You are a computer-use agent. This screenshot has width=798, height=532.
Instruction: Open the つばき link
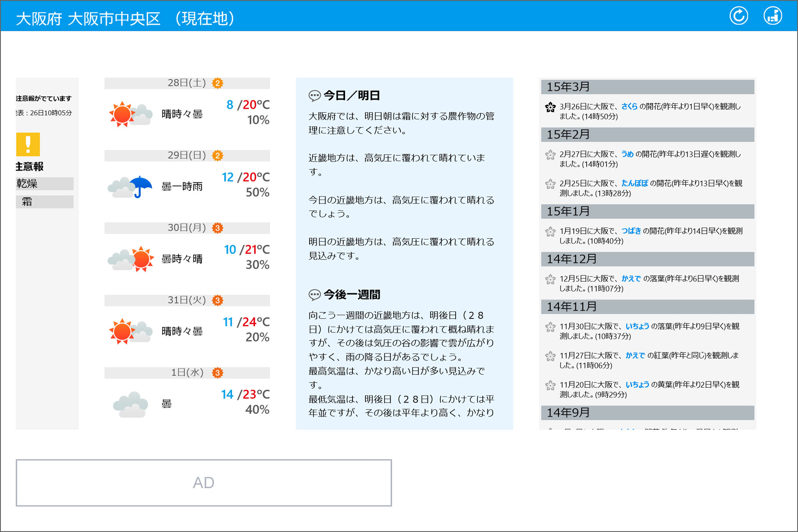631,231
